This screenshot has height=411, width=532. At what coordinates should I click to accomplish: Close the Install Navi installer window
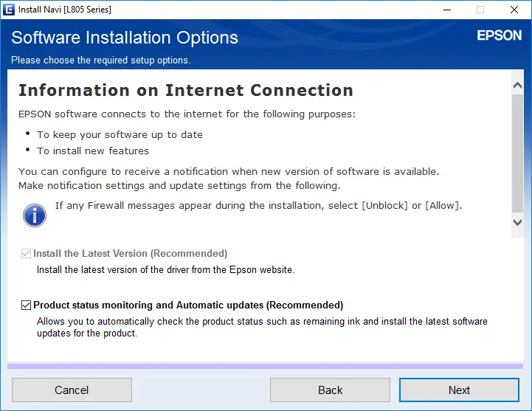click(x=514, y=10)
